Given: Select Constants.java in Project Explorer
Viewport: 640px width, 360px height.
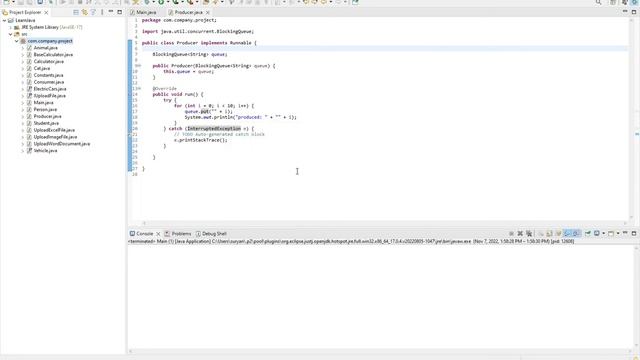Looking at the screenshot, I should [48, 76].
